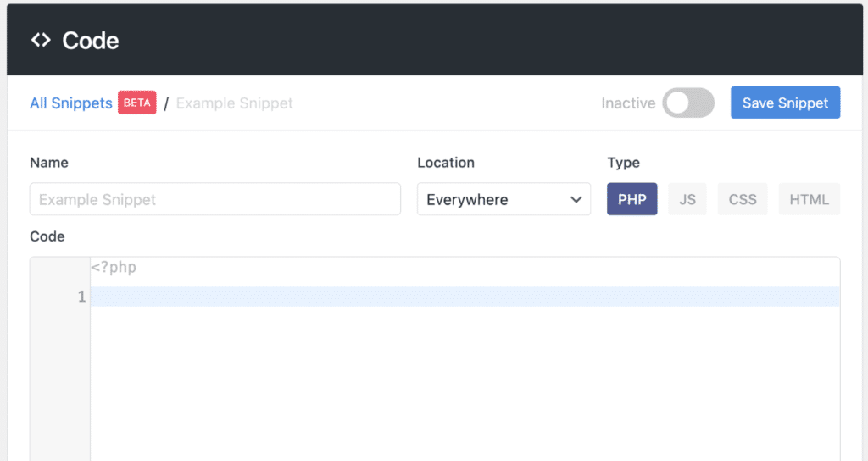Click the <?php opening tag text
Screen dimensions: 868x461
pos(114,268)
